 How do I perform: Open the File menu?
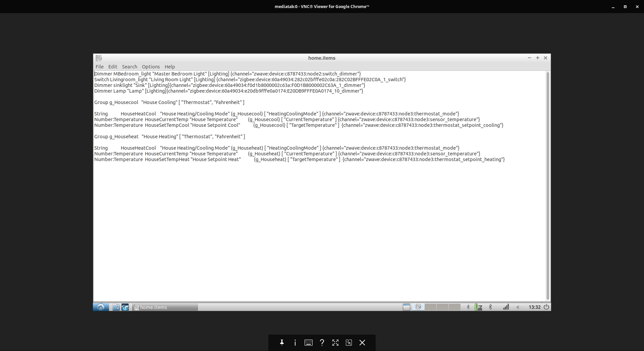[x=100, y=67]
